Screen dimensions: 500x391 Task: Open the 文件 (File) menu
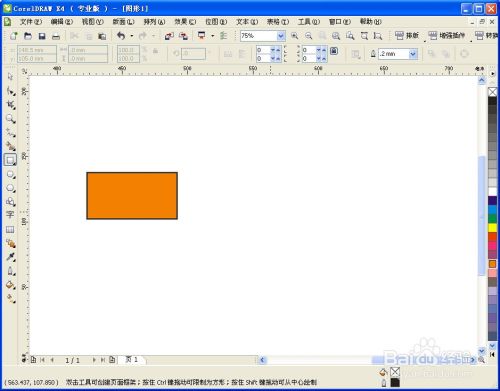click(x=31, y=22)
